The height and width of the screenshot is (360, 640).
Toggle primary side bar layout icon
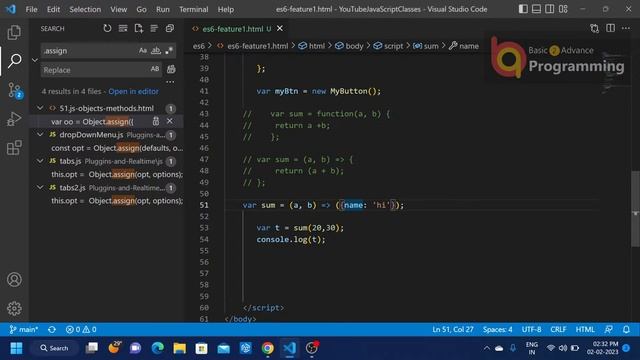pos(523,9)
